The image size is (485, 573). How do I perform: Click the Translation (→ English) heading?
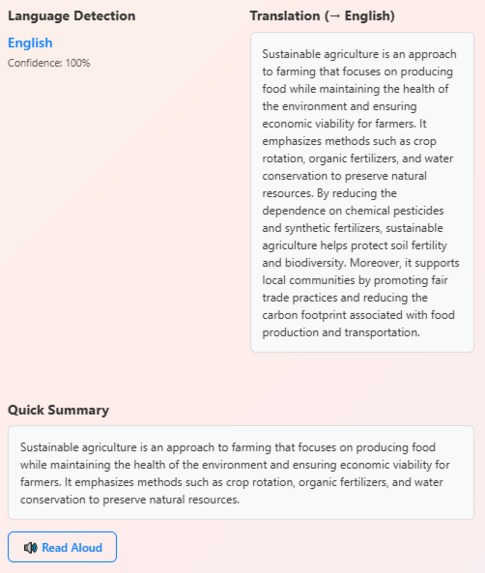click(322, 16)
